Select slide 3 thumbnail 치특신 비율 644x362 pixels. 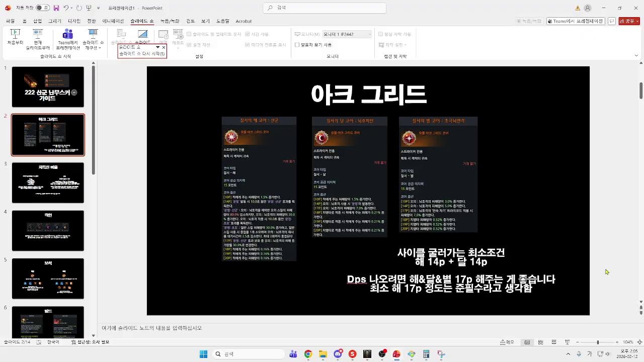point(48,183)
